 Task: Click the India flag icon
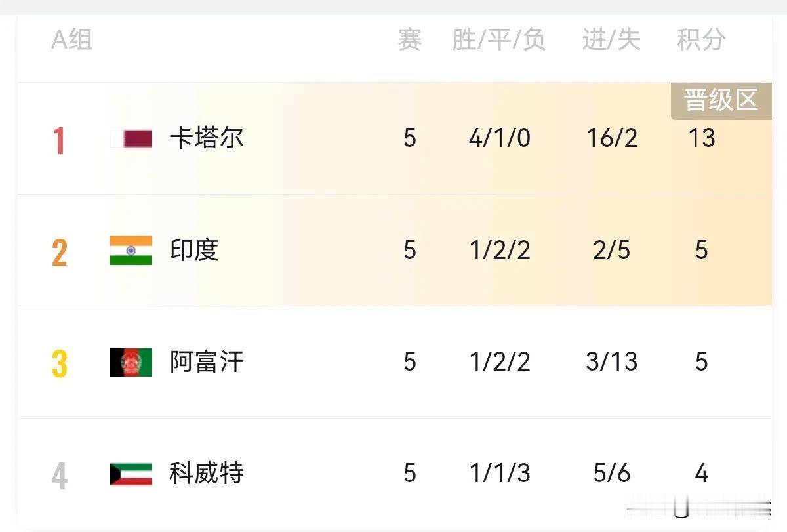[x=131, y=251]
